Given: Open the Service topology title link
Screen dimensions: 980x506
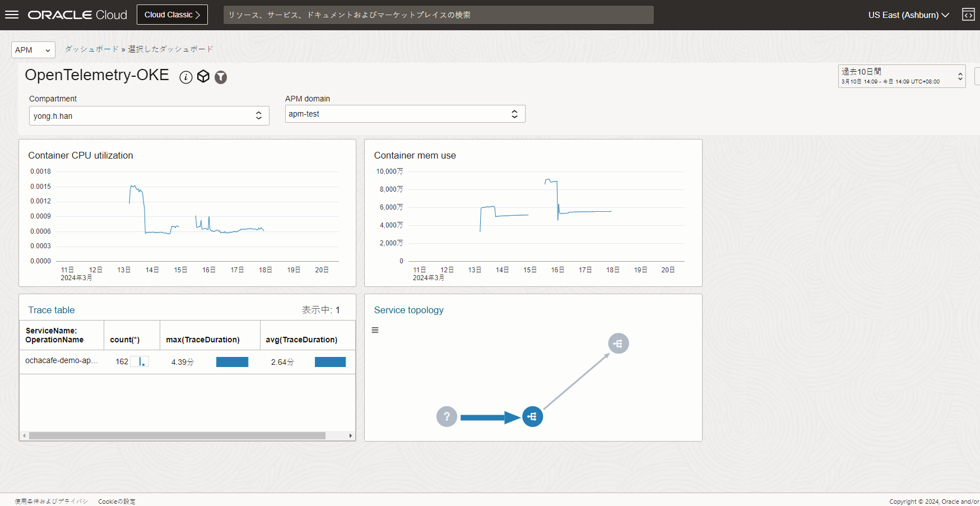Looking at the screenshot, I should 408,310.
